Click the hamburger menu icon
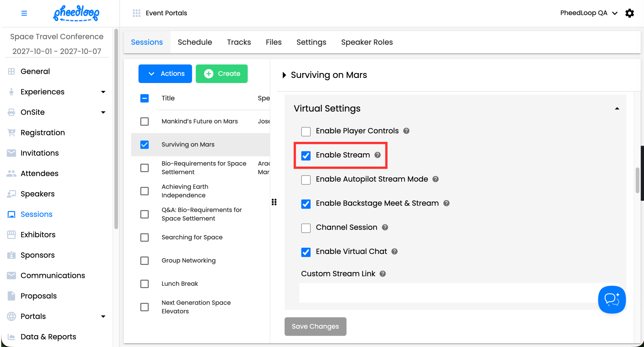The image size is (644, 347). click(x=24, y=13)
